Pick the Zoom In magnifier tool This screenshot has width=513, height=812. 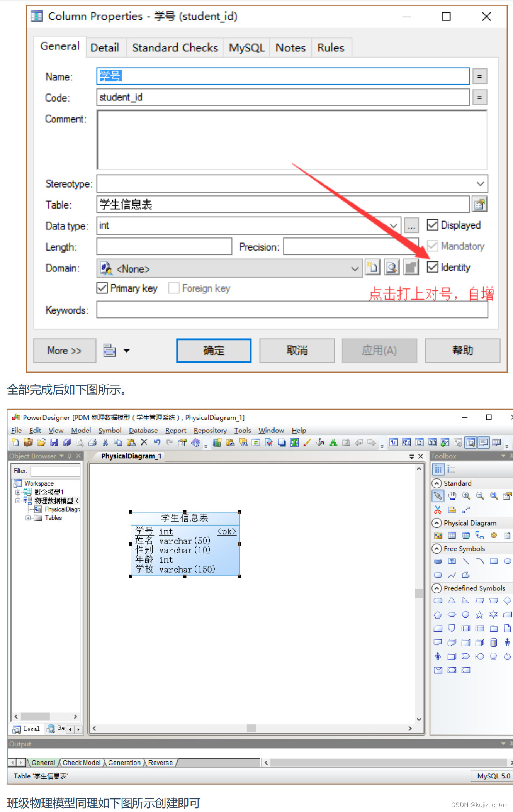[x=466, y=496]
